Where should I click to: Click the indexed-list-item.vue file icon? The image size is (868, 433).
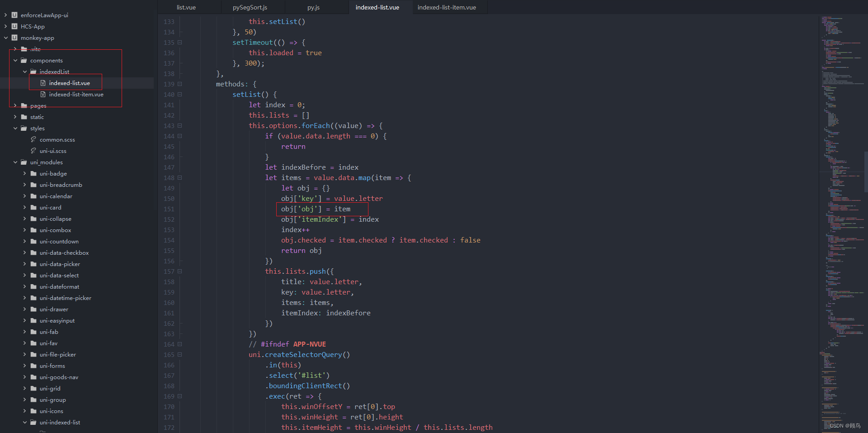click(x=43, y=94)
